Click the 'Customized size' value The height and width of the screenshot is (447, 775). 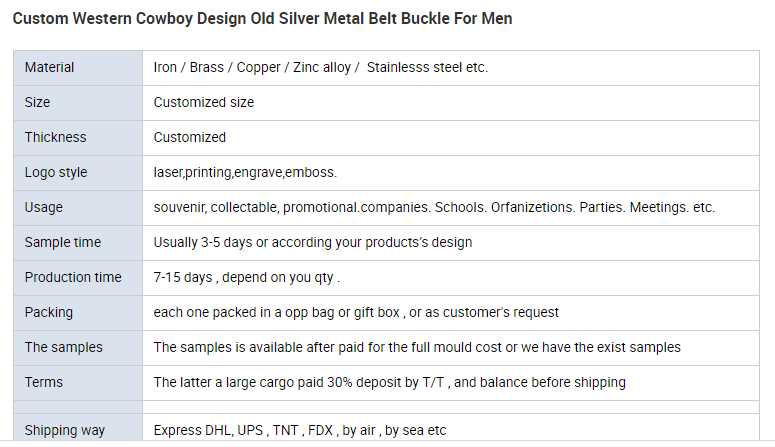(204, 102)
